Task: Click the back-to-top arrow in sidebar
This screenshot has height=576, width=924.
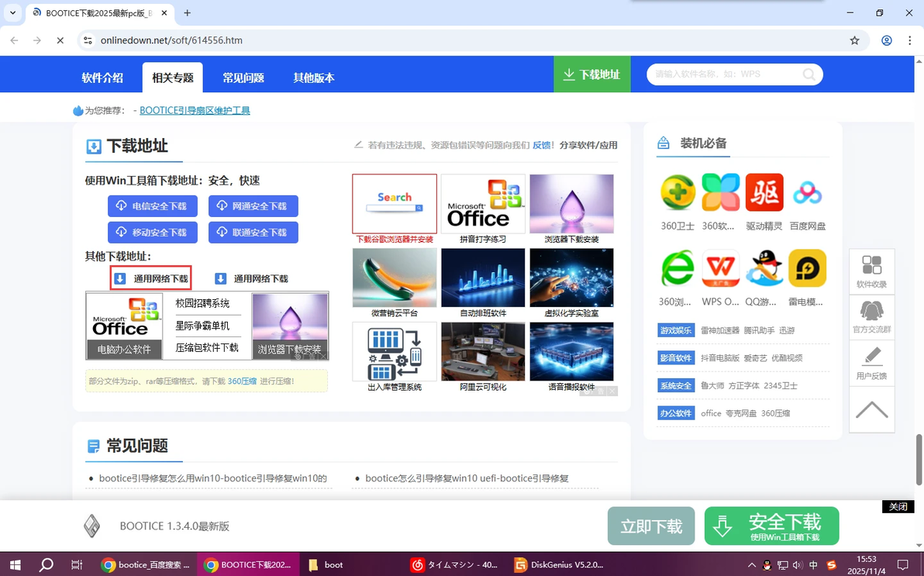Action: tap(871, 409)
